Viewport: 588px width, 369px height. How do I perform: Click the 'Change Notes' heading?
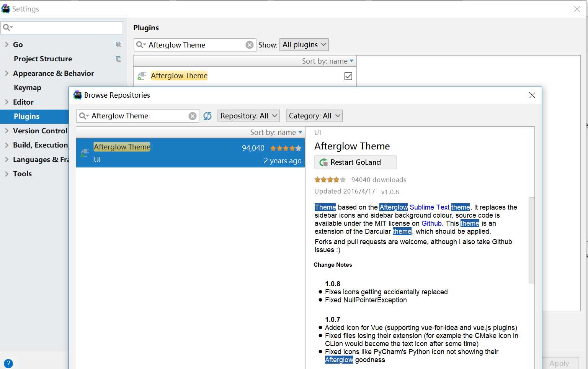pyautogui.click(x=333, y=265)
